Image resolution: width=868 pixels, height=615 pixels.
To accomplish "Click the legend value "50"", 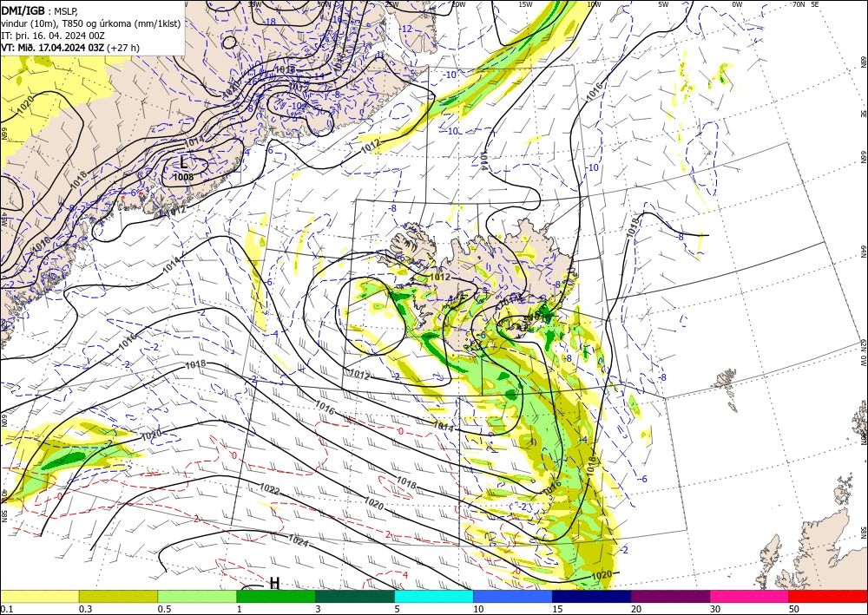I will click(x=794, y=609).
